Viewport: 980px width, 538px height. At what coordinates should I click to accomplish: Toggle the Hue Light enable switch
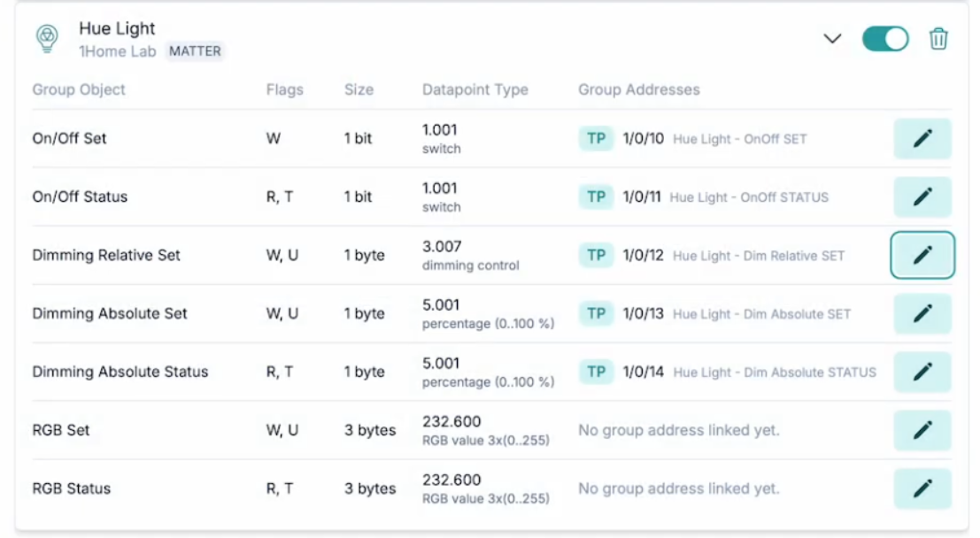(884, 39)
